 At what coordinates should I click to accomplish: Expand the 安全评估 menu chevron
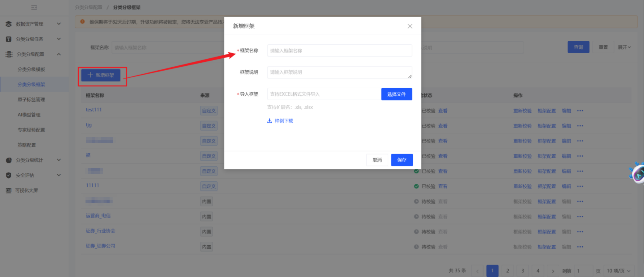click(59, 175)
